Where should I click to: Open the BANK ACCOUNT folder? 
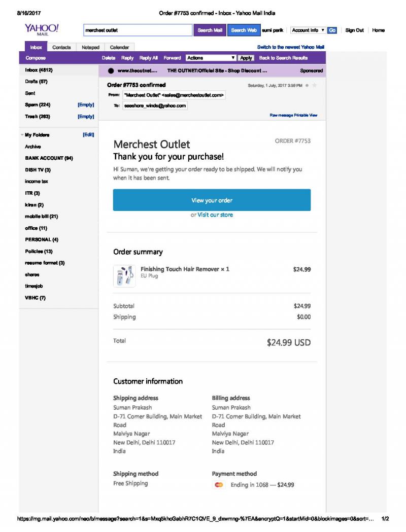click(49, 158)
